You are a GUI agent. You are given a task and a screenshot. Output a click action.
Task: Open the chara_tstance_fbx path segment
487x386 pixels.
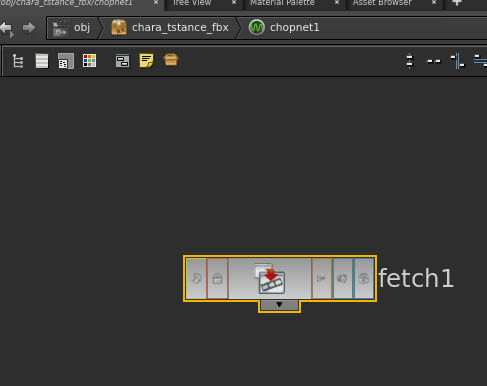click(x=170, y=28)
